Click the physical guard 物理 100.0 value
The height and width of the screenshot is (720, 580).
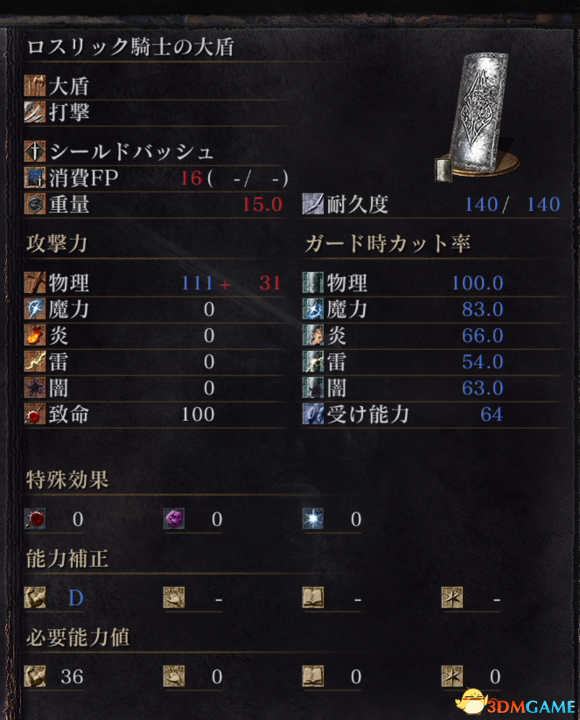(x=478, y=283)
